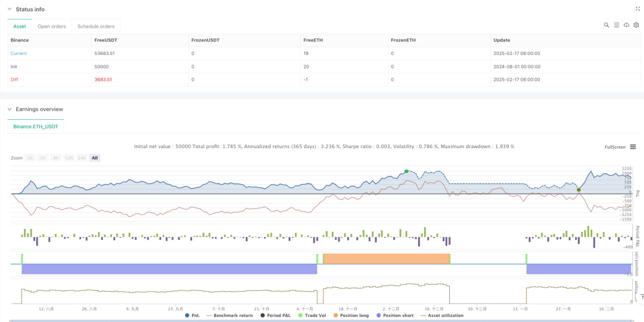Open the chart hamburger menu beside FullScreen
The width and height of the screenshot is (644, 322).
click(633, 147)
